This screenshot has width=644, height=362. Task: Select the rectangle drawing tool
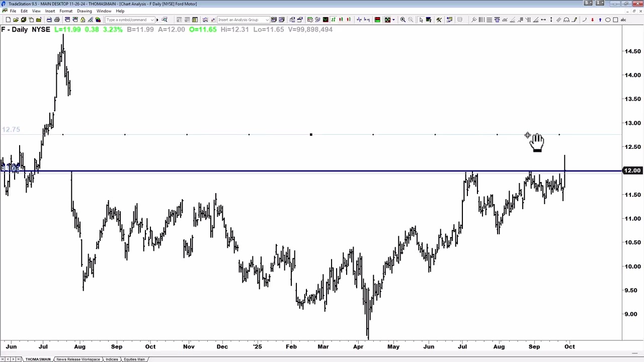tap(615, 20)
